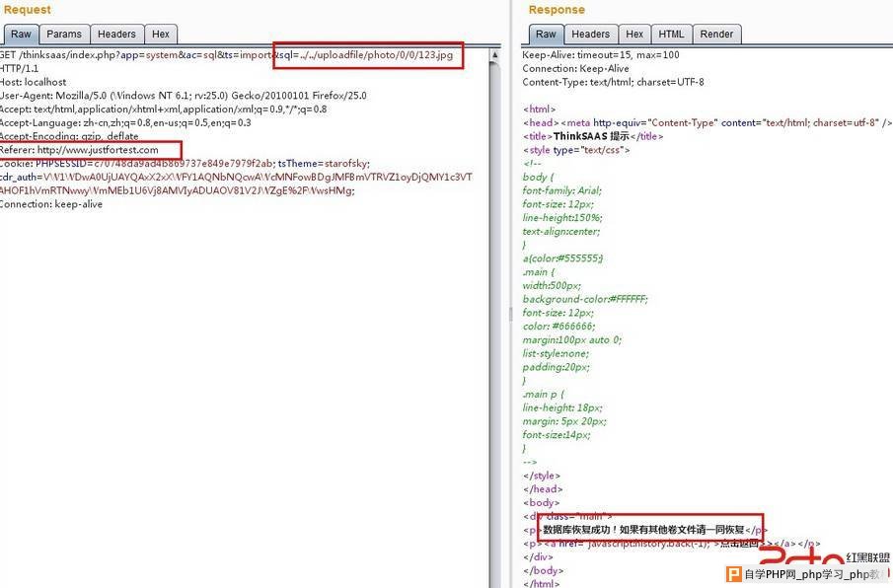Click the 'HTTP/1.1' text in the request
Viewport: 893px width, 588px height.
pyautogui.click(x=20, y=68)
